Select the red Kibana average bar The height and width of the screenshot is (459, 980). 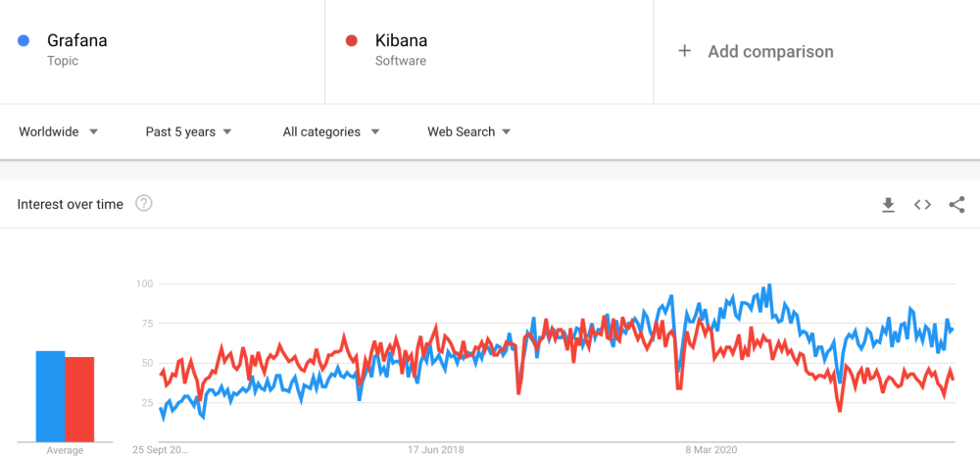tap(79, 398)
